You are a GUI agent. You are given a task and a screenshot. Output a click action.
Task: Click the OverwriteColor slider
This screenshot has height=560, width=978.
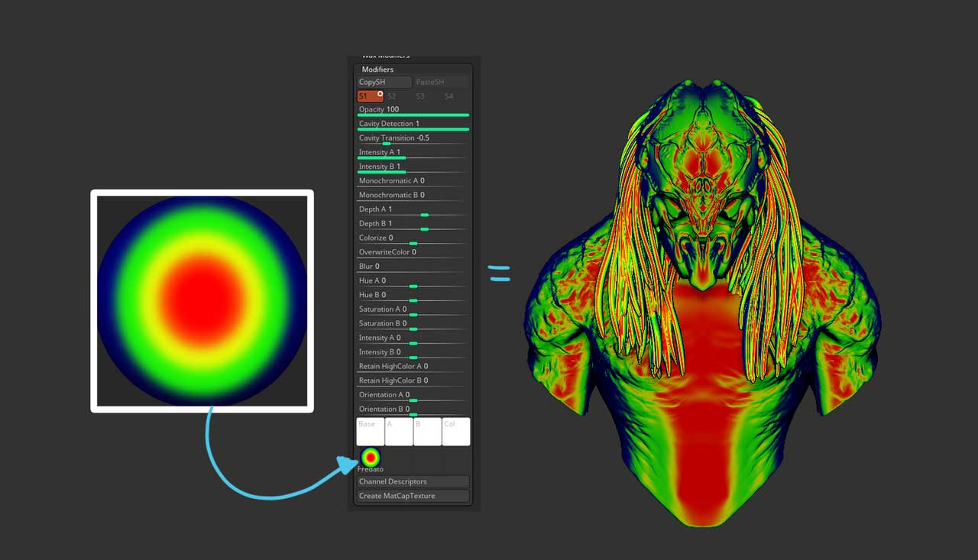coord(413,253)
